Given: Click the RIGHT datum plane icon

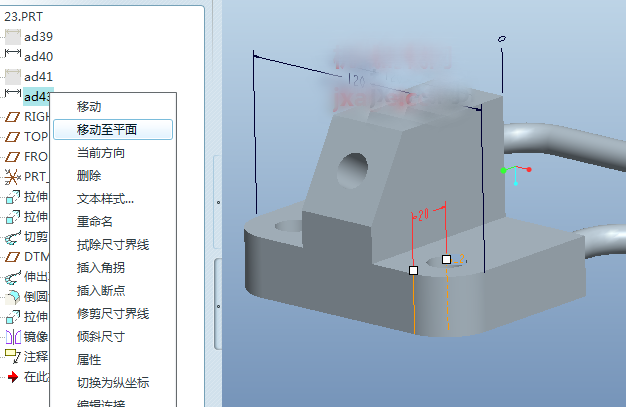Looking at the screenshot, I should (12, 117).
